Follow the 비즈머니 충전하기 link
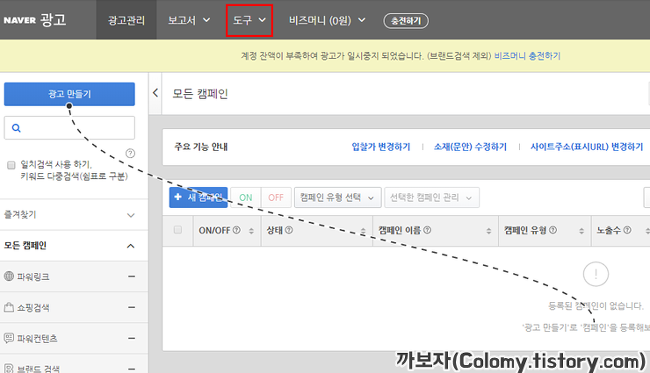 pyautogui.click(x=527, y=56)
